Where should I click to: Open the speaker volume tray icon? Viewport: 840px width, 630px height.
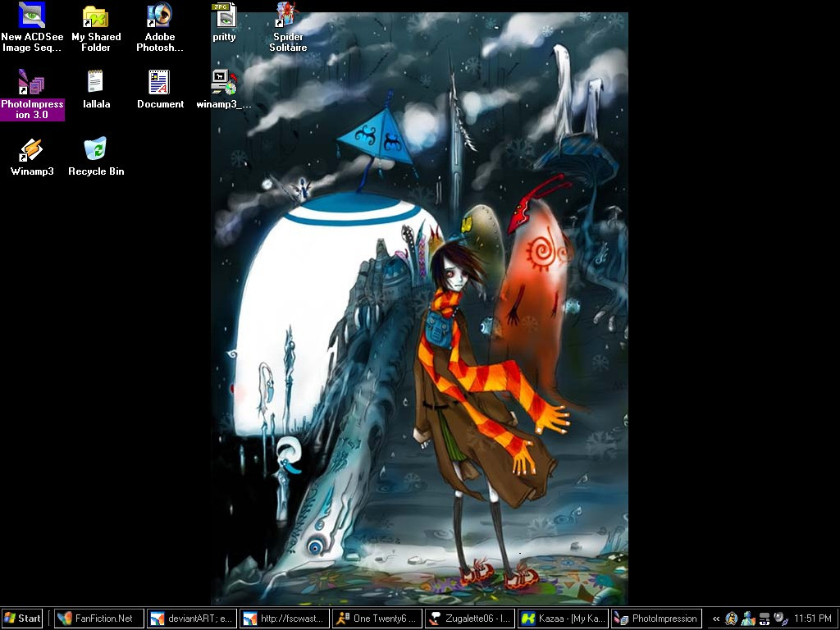pos(781,619)
